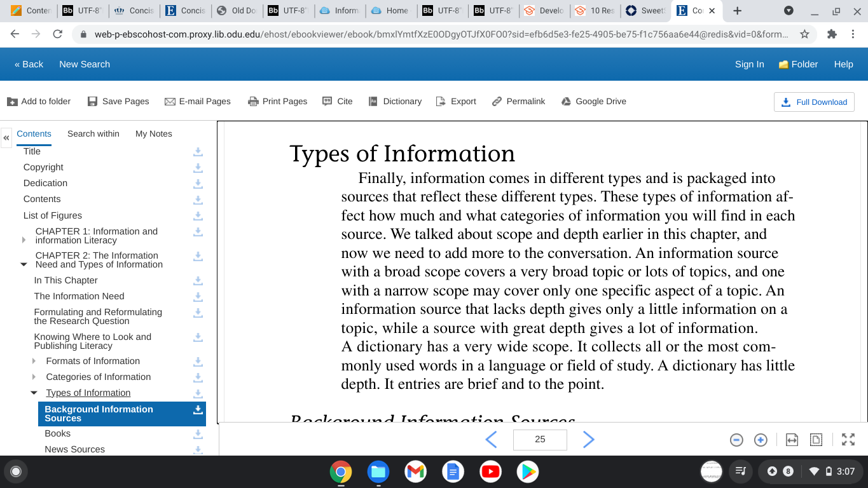Expand Formats of Information subsection
Viewport: 868px width, 488px height.
coord(34,361)
